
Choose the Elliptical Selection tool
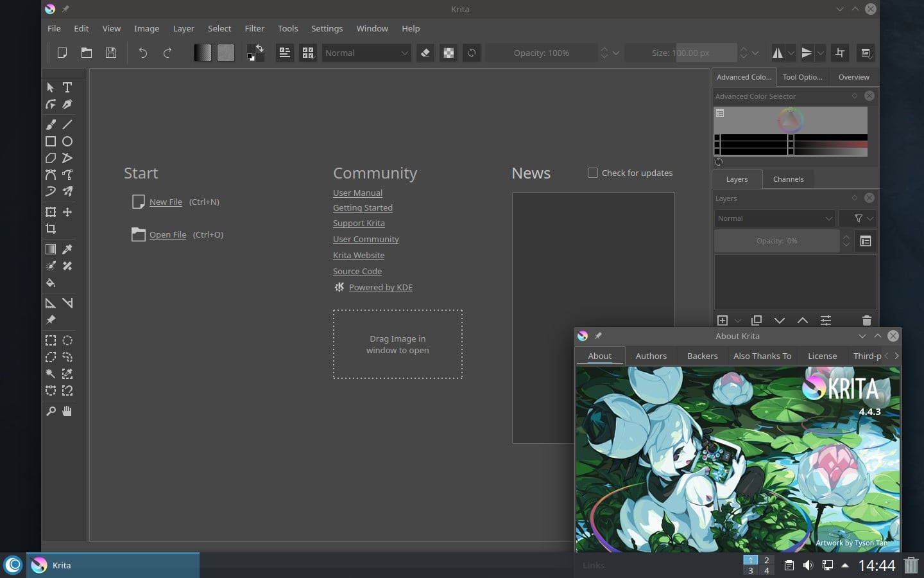point(67,340)
